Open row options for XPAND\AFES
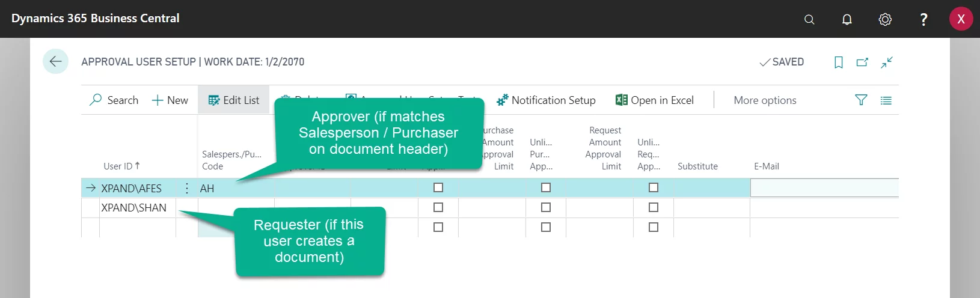The width and height of the screenshot is (980, 298). (x=187, y=189)
